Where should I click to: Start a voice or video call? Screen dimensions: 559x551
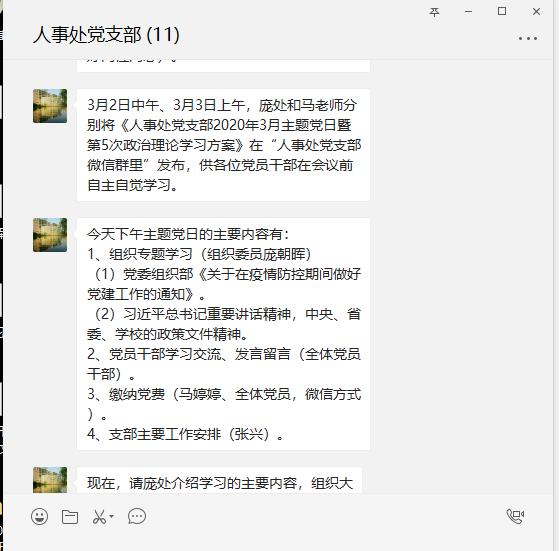click(515, 516)
